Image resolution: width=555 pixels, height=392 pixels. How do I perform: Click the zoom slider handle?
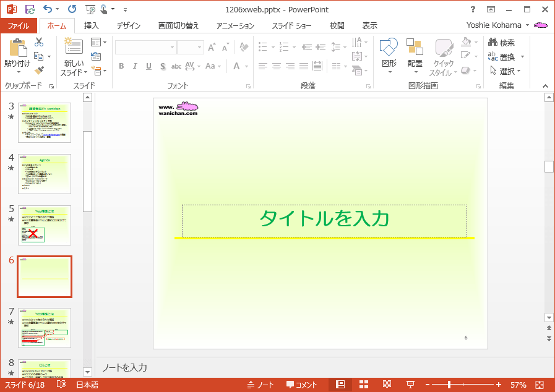(x=449, y=385)
